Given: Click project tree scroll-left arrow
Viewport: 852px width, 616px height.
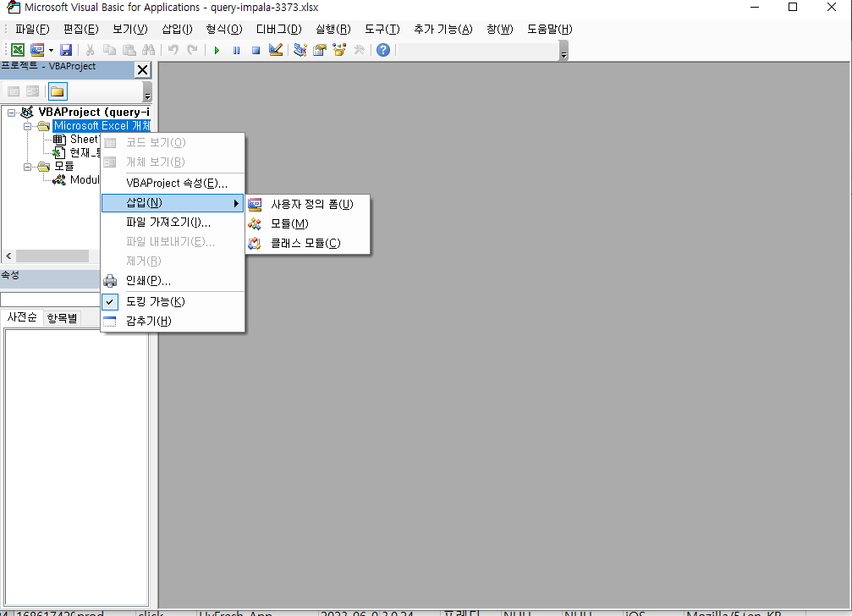Looking at the screenshot, I should point(8,256).
